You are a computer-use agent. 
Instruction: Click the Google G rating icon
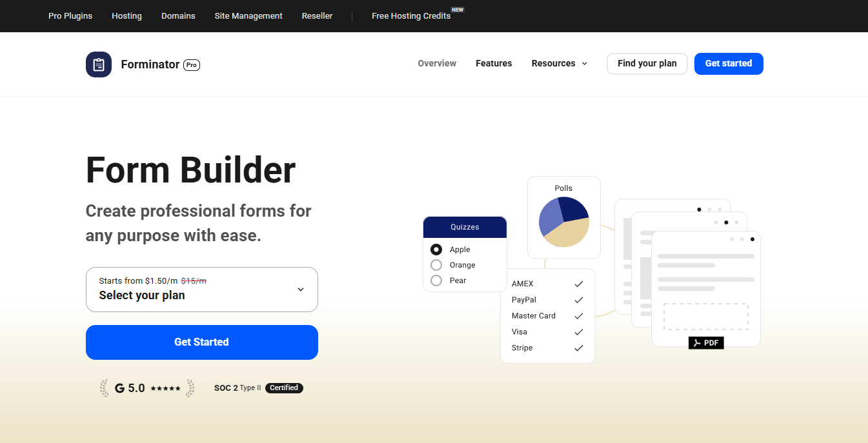tap(119, 388)
